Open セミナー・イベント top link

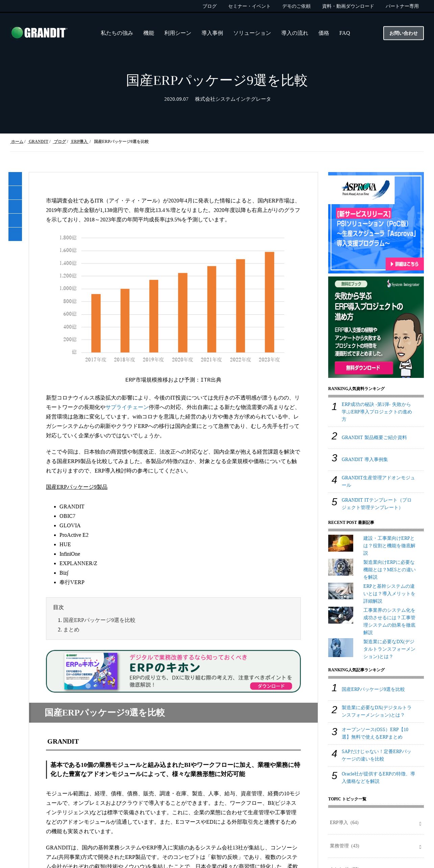249,6
